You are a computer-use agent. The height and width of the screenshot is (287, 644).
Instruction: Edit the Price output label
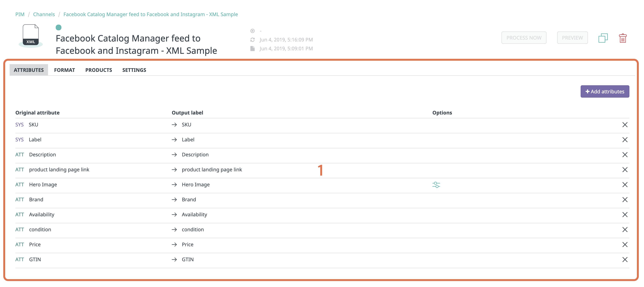188,245
